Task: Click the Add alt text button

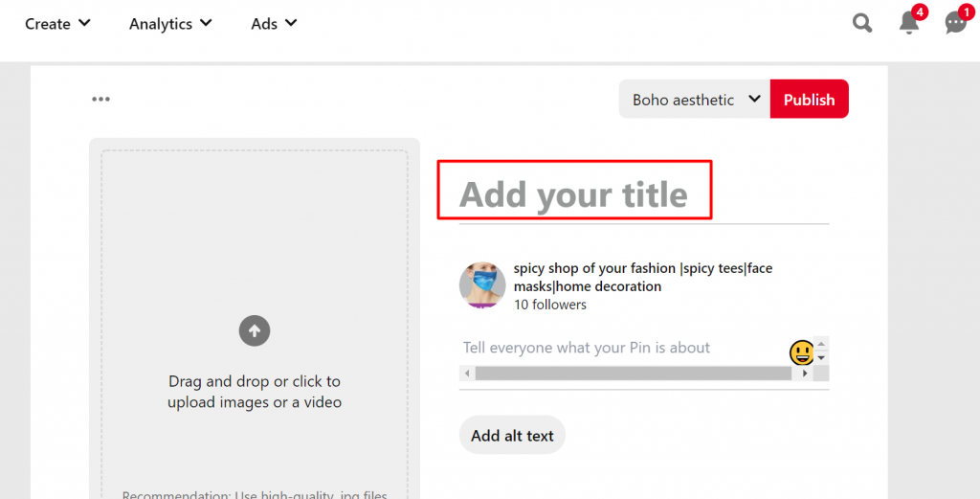Action: [512, 436]
